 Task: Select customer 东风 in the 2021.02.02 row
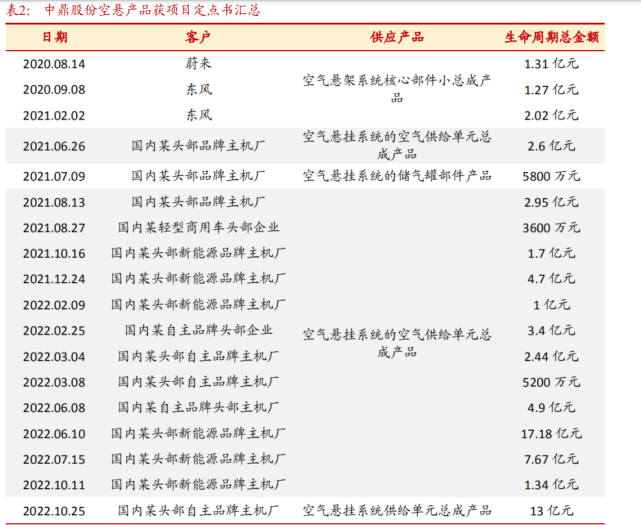(x=199, y=115)
